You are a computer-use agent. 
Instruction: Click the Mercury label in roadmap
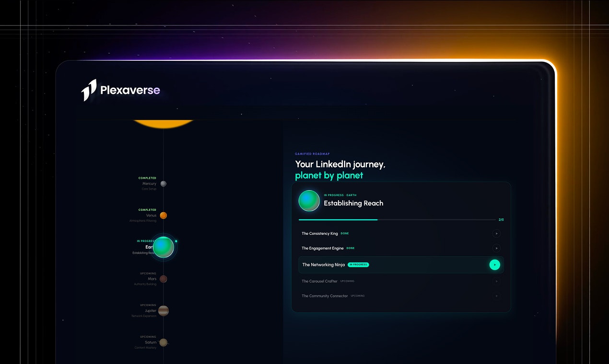tap(149, 183)
